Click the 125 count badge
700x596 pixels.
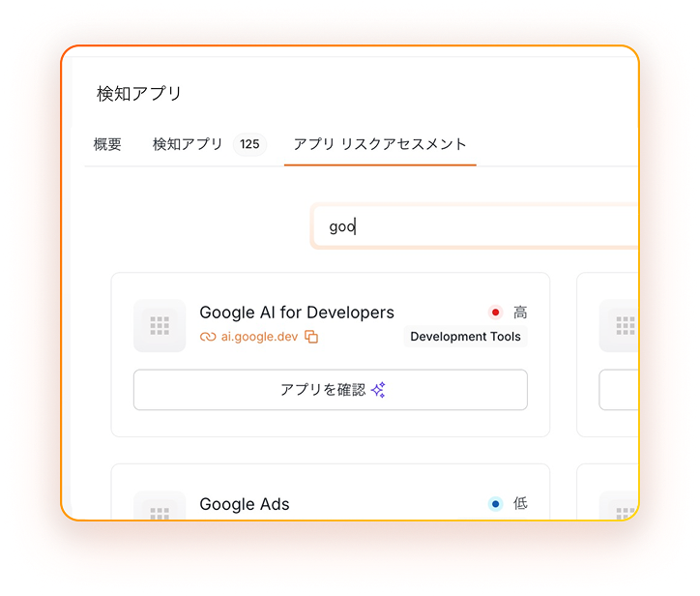point(249,144)
